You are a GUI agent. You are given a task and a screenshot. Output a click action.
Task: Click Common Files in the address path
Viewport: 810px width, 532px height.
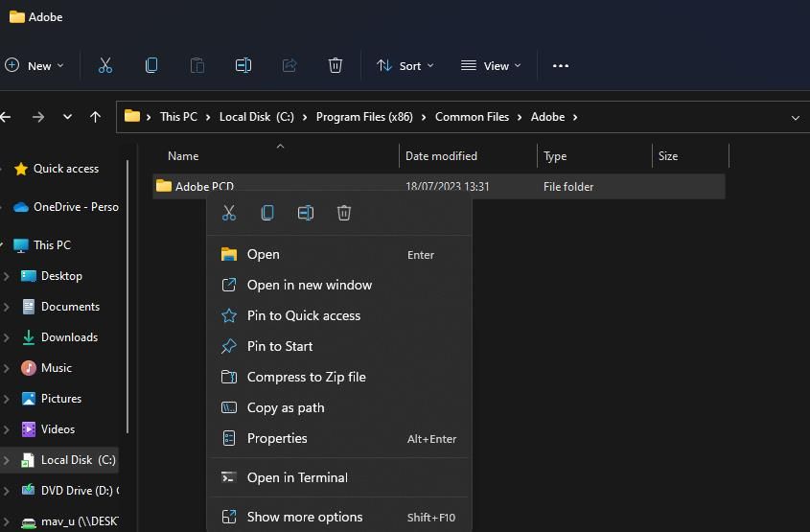coord(472,117)
